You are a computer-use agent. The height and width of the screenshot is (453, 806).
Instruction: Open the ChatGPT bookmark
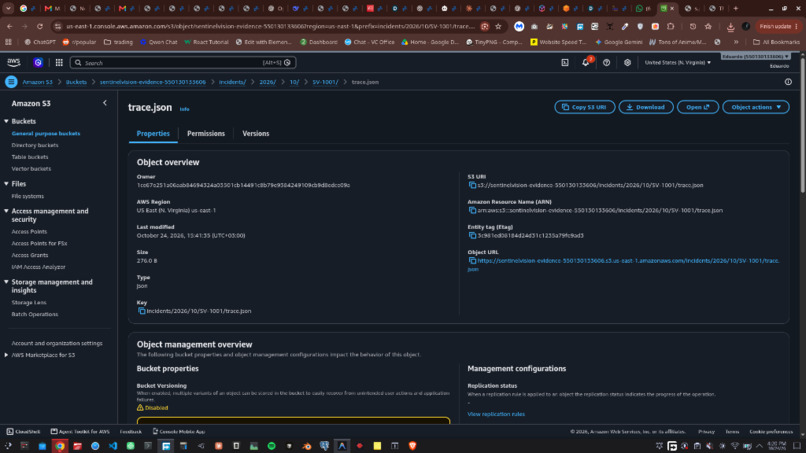(x=40, y=42)
